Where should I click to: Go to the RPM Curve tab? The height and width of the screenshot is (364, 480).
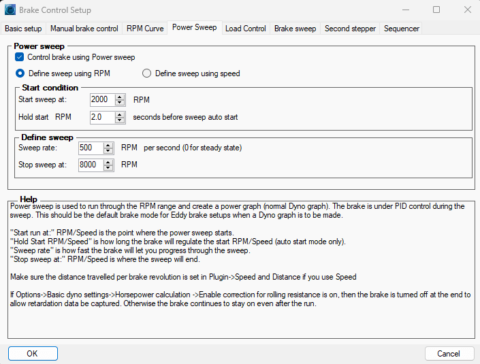[145, 29]
